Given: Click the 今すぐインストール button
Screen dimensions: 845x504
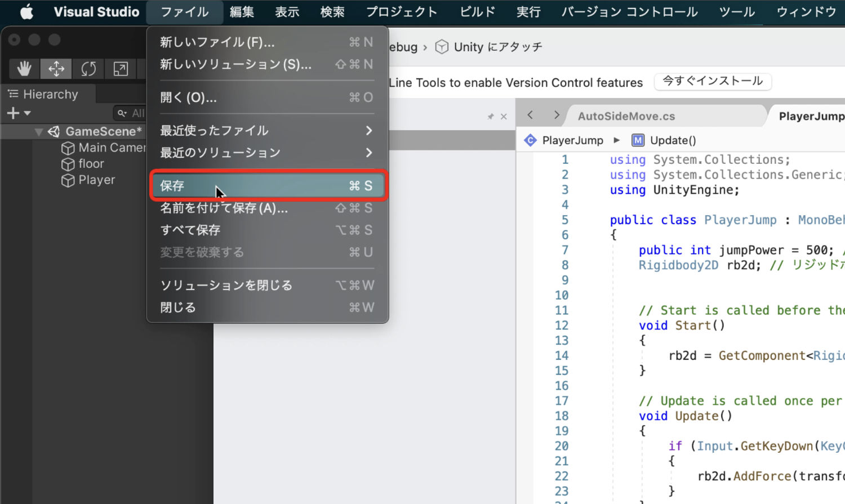Looking at the screenshot, I should click(x=713, y=81).
